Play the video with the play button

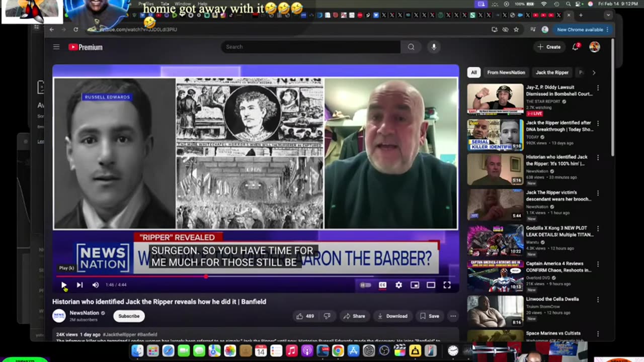[64, 285]
